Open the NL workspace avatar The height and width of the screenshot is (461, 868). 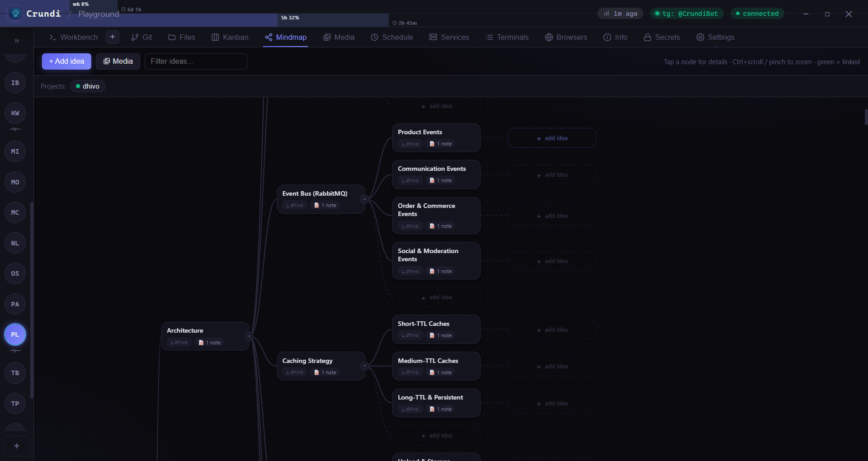15,243
